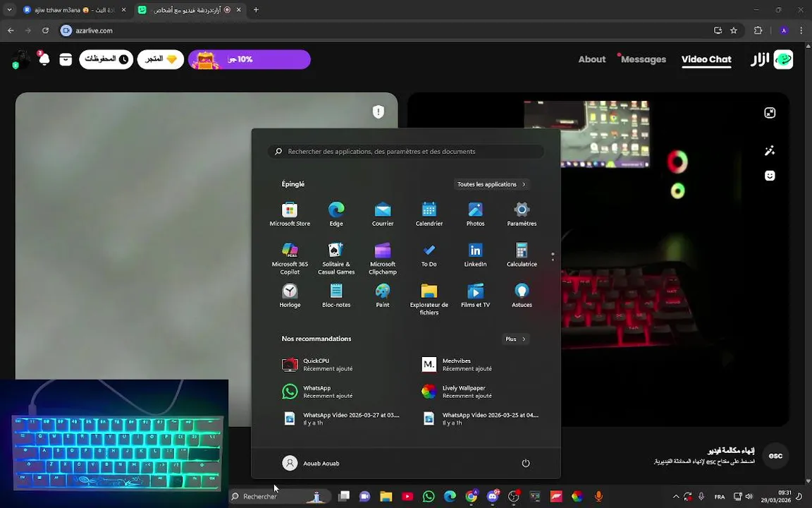
Task: Open Discord from the taskbar
Action: [492, 496]
